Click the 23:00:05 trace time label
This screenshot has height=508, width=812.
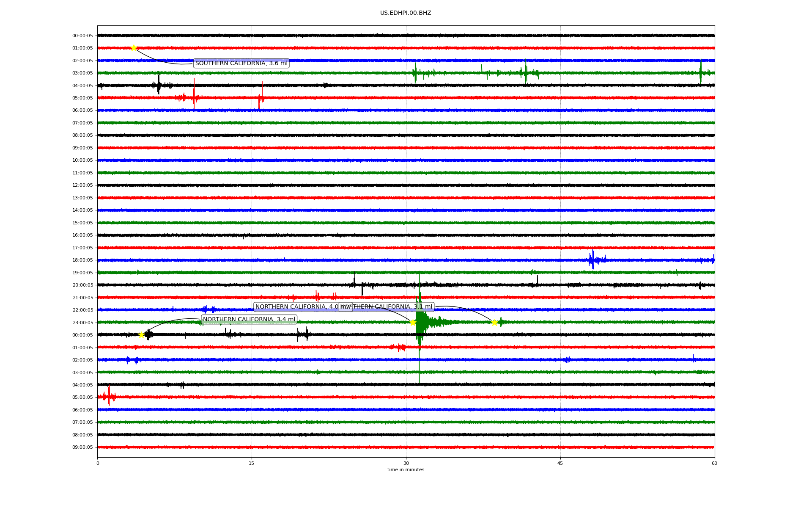[82, 323]
